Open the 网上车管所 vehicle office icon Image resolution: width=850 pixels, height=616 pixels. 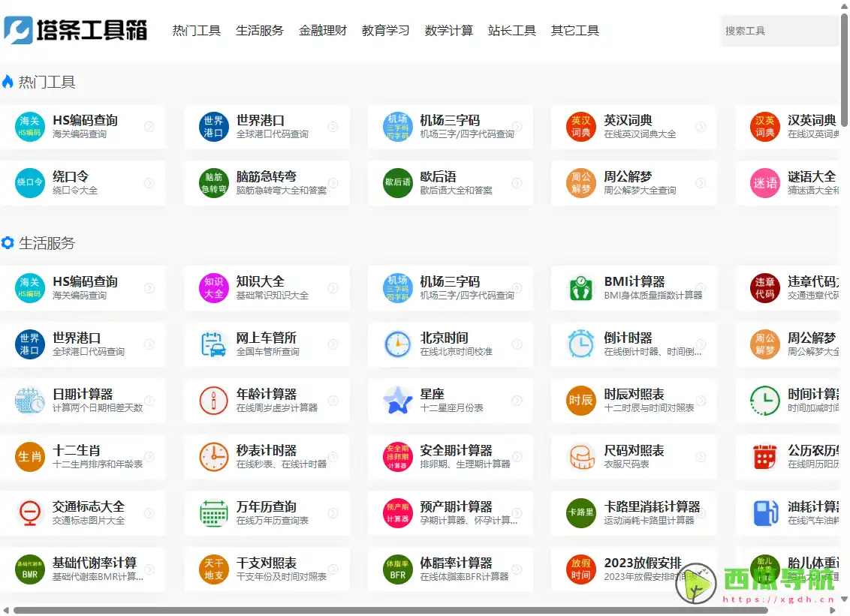click(x=212, y=344)
